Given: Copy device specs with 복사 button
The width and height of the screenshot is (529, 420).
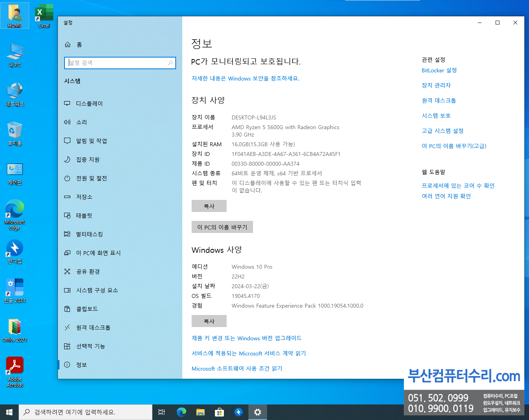Looking at the screenshot, I should coord(209,206).
